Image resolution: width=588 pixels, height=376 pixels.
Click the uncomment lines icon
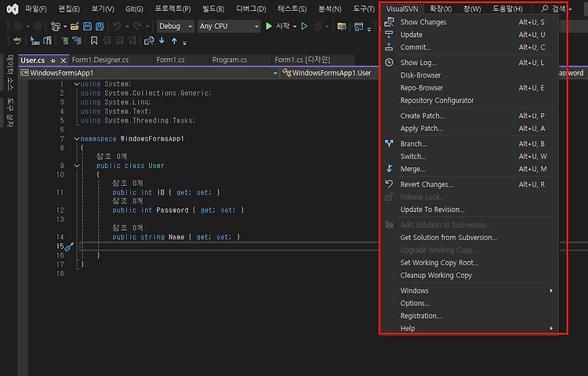pyautogui.click(x=77, y=41)
